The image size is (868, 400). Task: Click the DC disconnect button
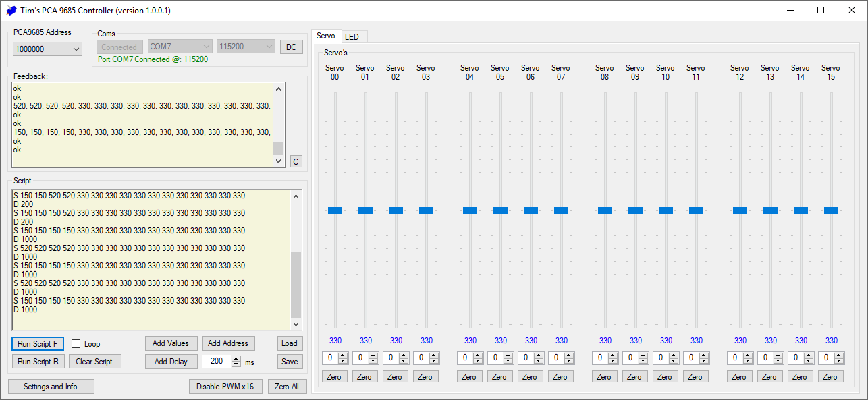click(x=291, y=47)
